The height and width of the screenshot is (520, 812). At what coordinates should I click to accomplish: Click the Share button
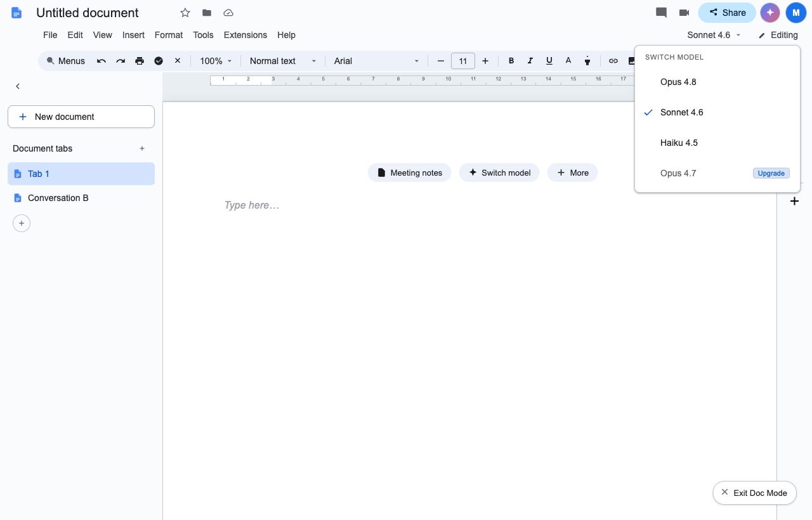[x=727, y=13]
